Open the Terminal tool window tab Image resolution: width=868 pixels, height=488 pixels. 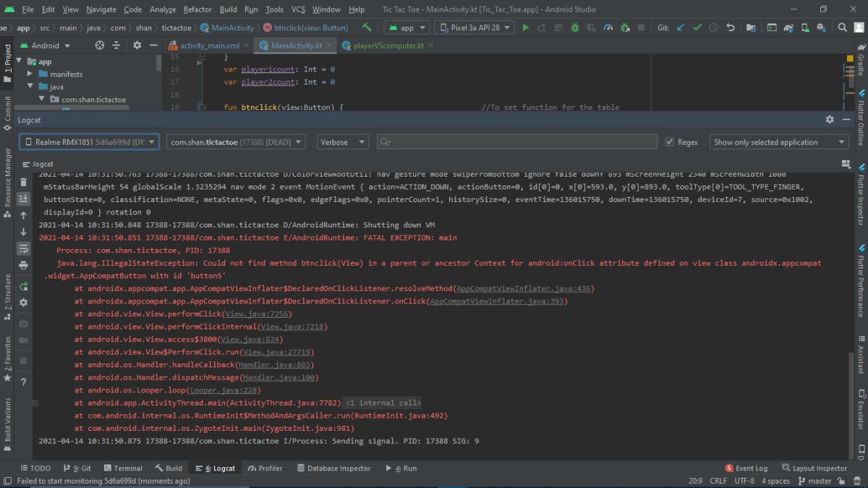[123, 468]
